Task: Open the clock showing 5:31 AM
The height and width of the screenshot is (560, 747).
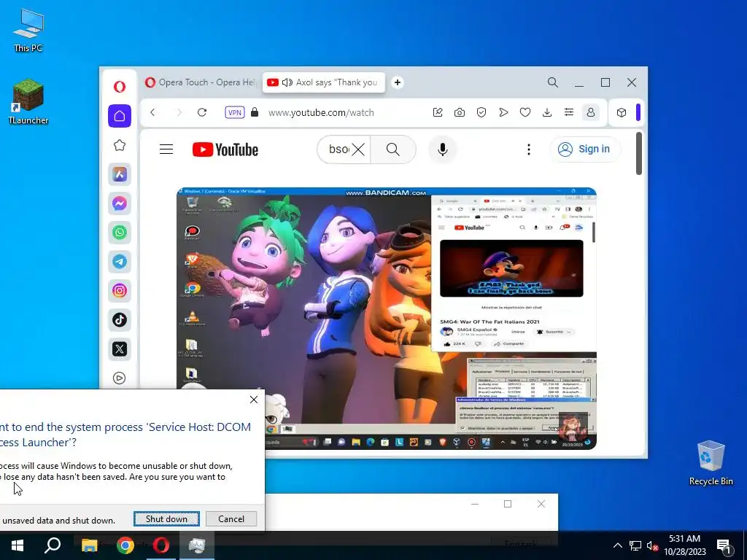Action: click(x=684, y=545)
